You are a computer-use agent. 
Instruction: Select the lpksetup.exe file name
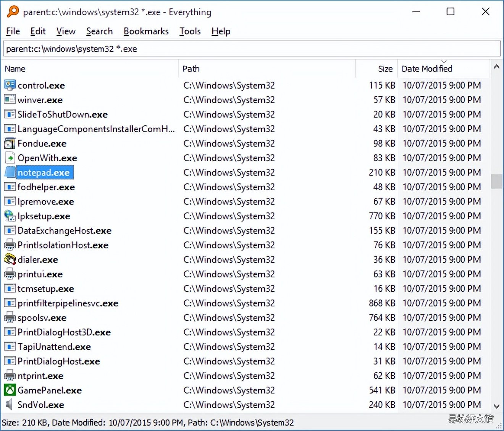(x=44, y=216)
